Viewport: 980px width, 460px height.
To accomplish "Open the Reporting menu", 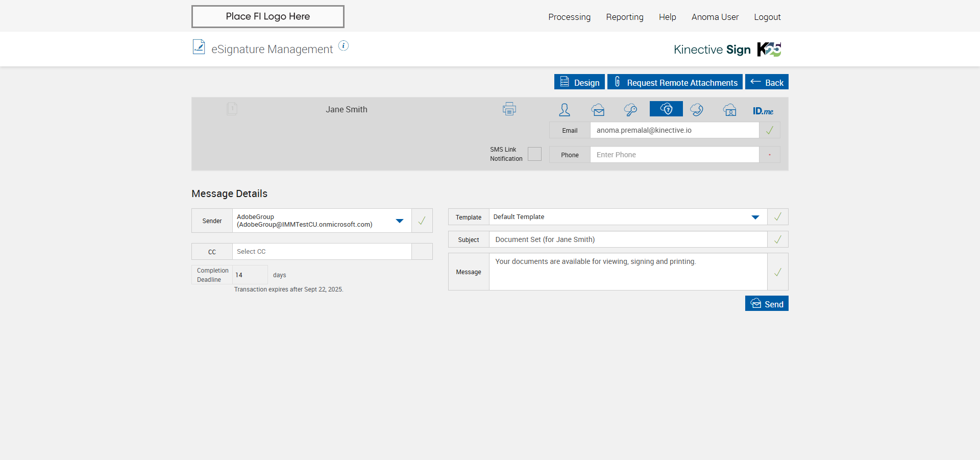I will 625,17.
